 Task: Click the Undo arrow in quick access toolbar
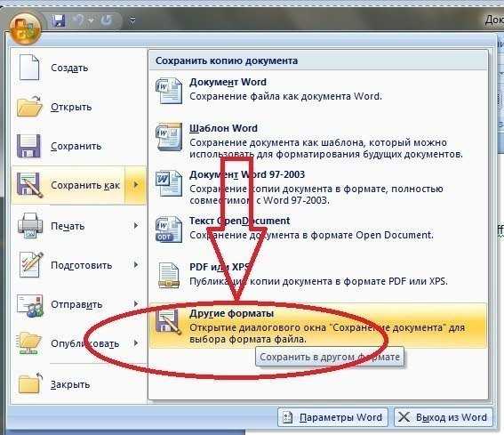coord(78,20)
